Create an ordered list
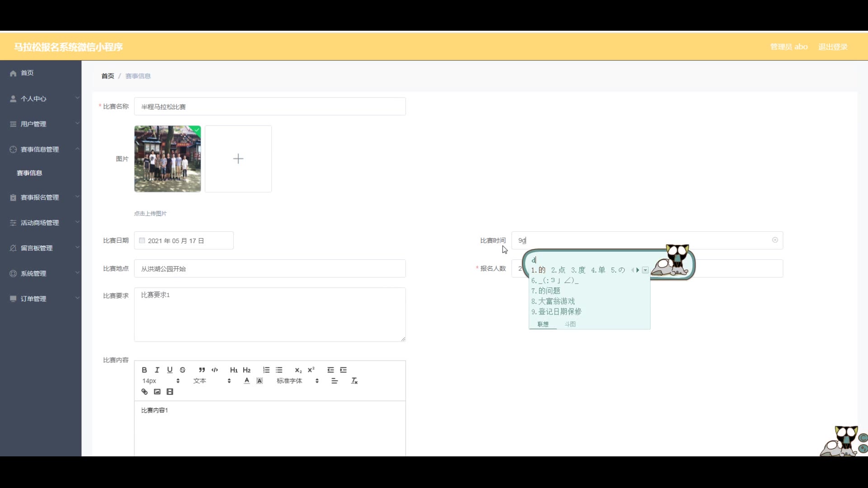 click(266, 370)
